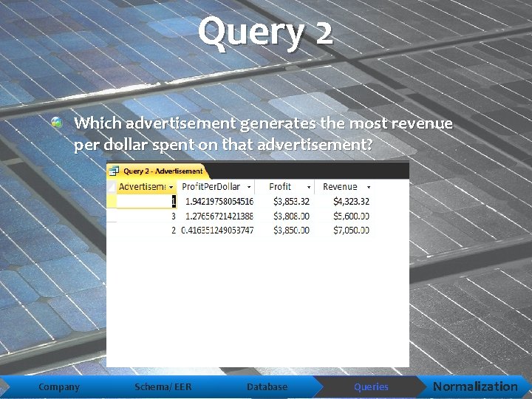Open the Advertisement column dropdown arrow
The image size is (532, 399).
click(x=171, y=187)
